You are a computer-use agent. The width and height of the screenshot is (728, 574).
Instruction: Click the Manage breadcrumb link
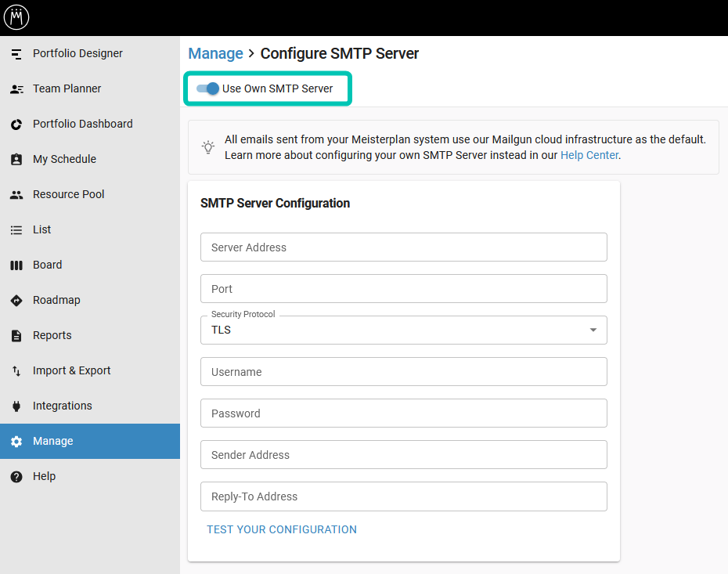[x=215, y=53]
